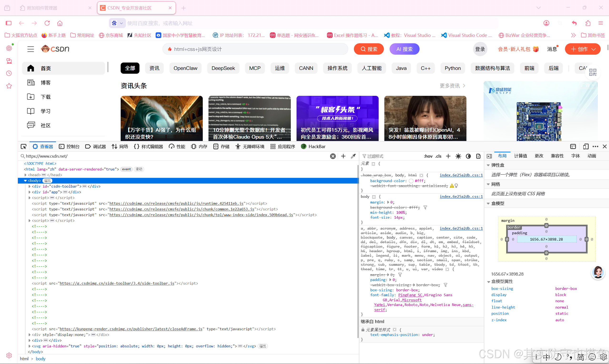Collapse the body element node

click(25, 181)
